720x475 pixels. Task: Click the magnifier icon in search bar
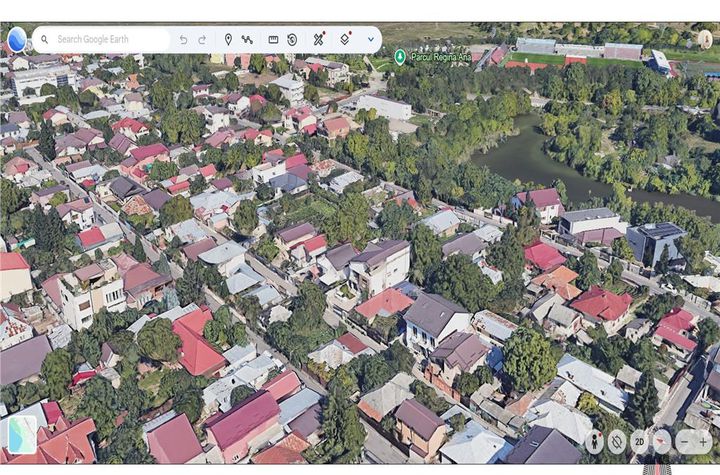44,40
